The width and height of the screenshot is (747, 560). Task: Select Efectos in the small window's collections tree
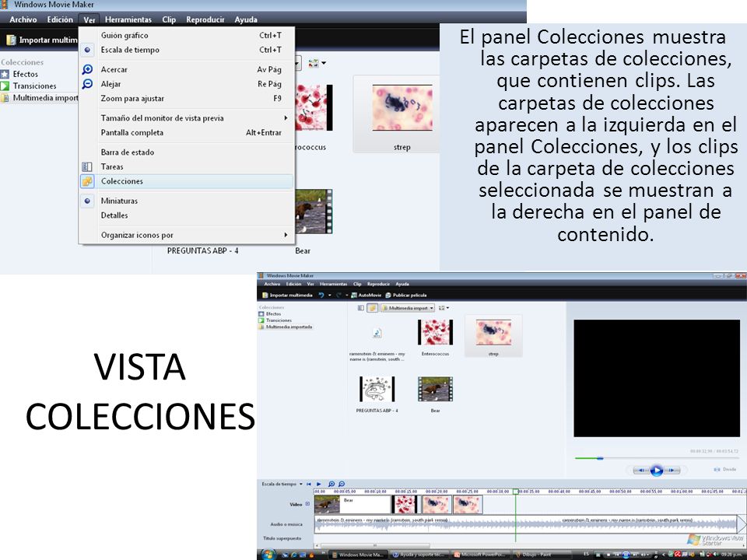[x=270, y=314]
